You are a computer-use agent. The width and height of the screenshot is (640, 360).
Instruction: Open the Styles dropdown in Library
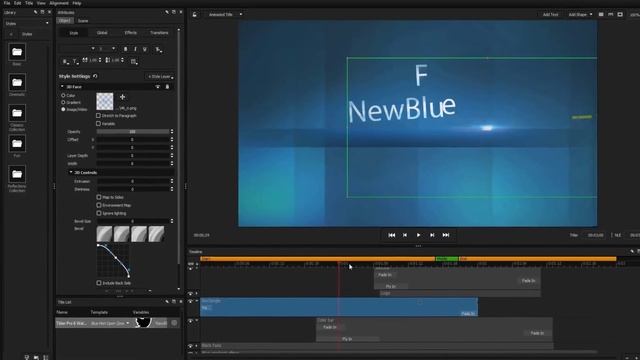27,23
